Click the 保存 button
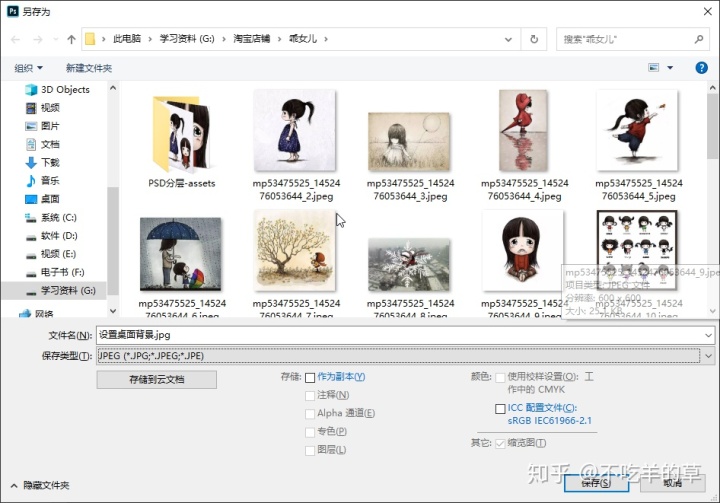720x503 pixels. (596, 483)
